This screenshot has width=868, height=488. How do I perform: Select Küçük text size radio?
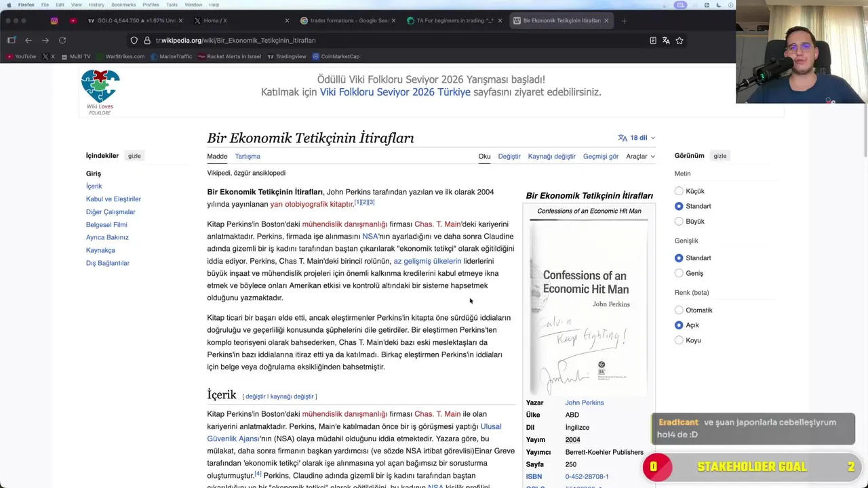pyautogui.click(x=679, y=191)
